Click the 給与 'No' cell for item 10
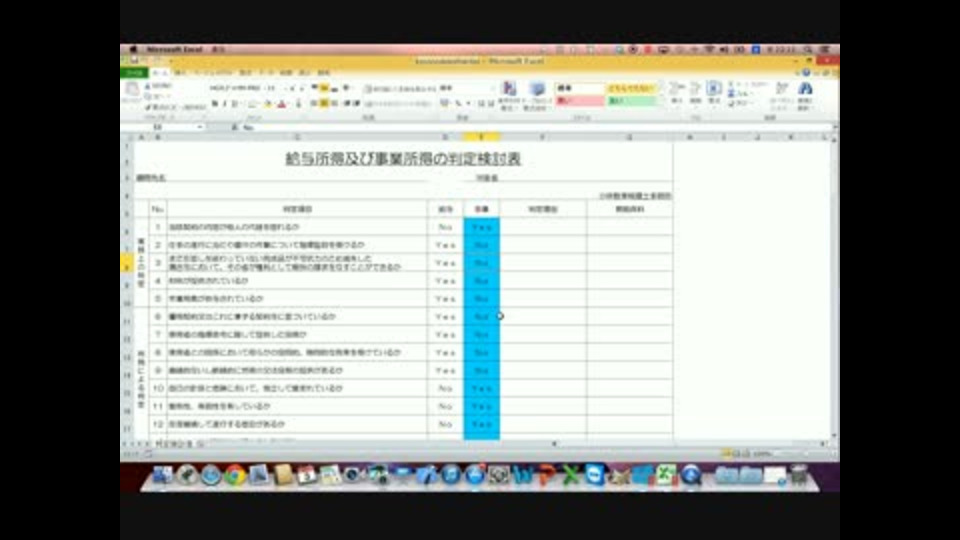 pyautogui.click(x=445, y=388)
